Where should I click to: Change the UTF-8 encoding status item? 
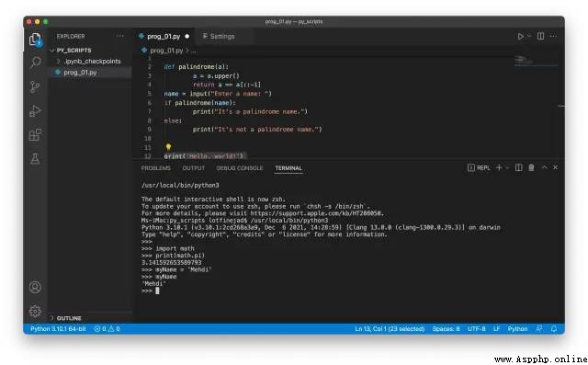[x=476, y=329]
